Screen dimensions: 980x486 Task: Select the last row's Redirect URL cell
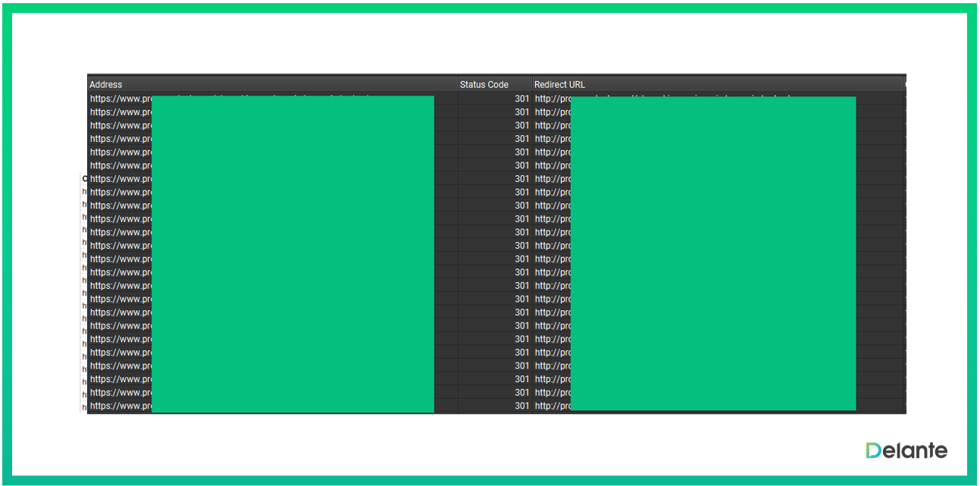pyautogui.click(x=552, y=406)
